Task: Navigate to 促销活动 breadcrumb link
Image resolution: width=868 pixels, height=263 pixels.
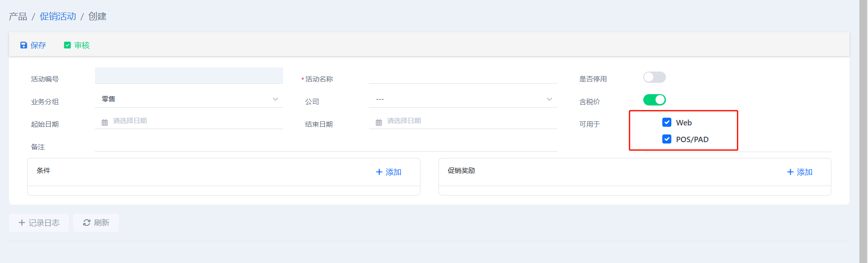Action: coord(58,16)
